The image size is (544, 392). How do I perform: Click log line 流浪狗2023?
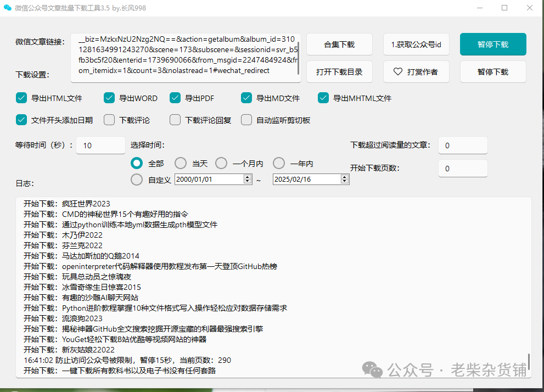[x=63, y=318]
